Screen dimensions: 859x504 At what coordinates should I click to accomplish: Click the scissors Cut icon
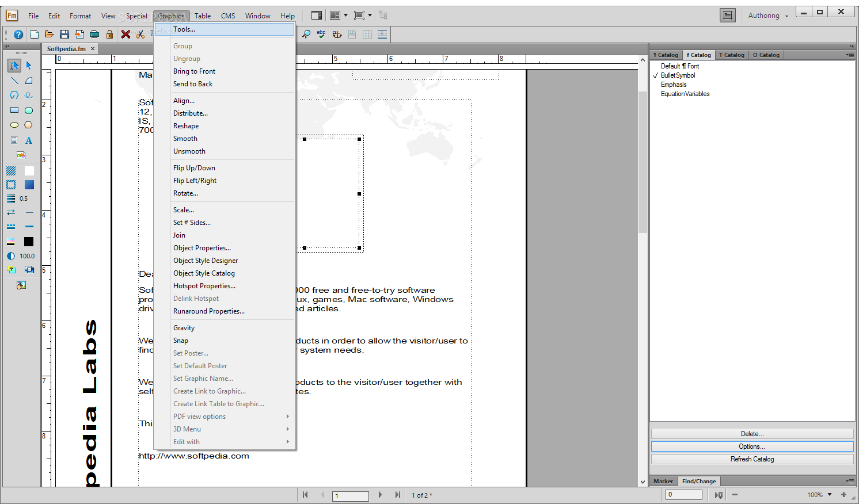click(140, 35)
